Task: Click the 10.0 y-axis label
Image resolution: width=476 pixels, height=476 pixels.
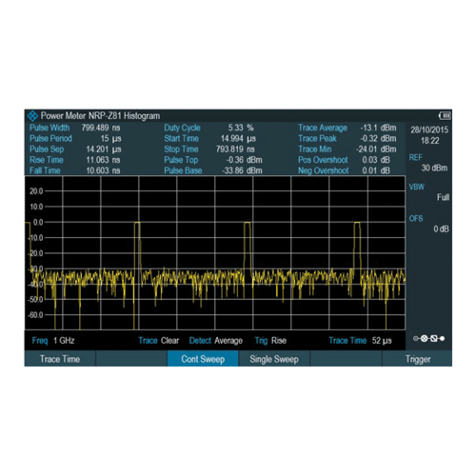Action: tap(36, 207)
